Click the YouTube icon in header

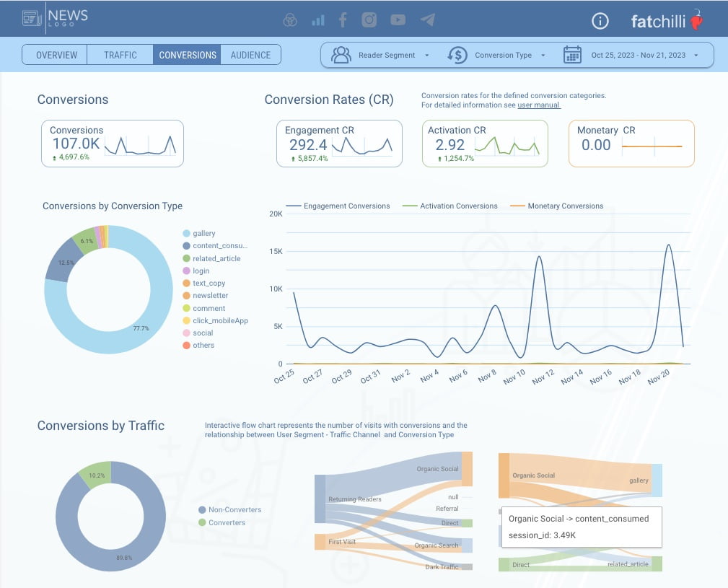[398, 20]
